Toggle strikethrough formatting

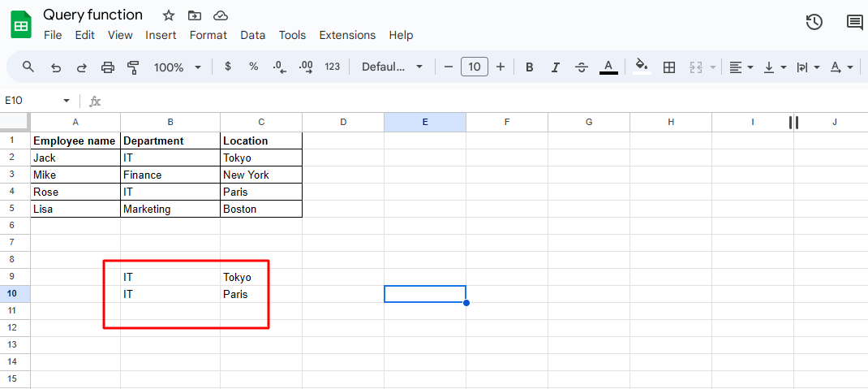pos(582,67)
